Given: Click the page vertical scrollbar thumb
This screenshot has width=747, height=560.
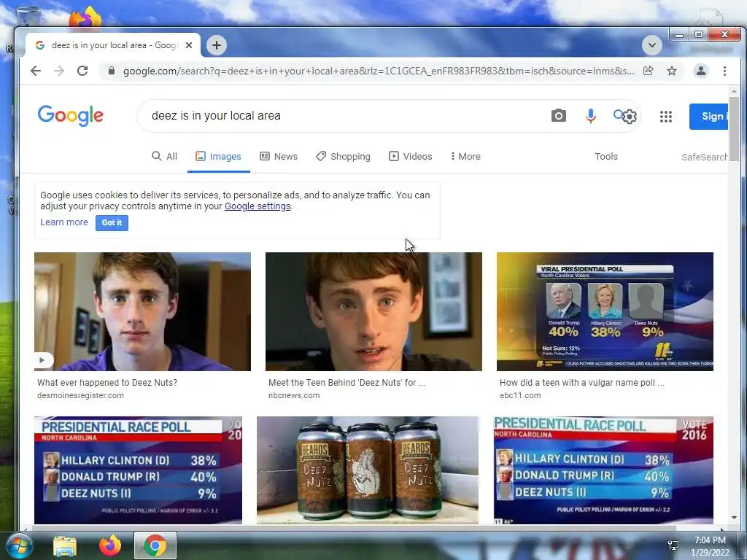Looking at the screenshot, I should click(734, 128).
